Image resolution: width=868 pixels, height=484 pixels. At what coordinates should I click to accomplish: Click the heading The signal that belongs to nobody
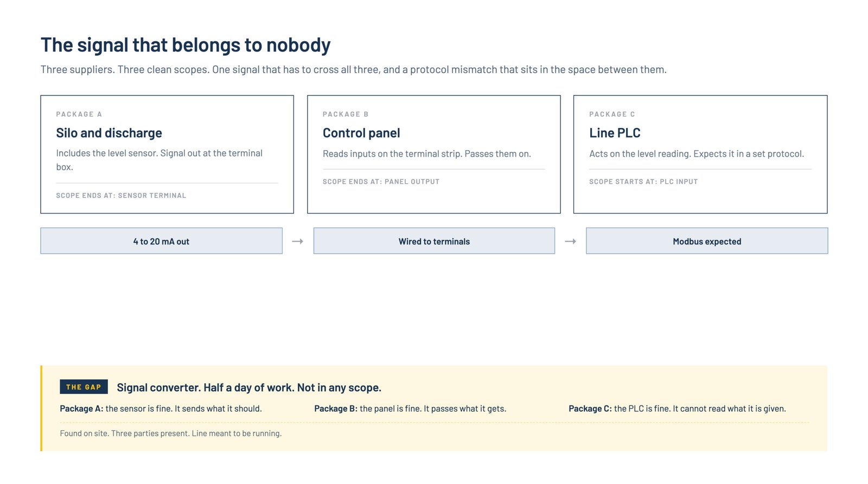click(x=186, y=45)
